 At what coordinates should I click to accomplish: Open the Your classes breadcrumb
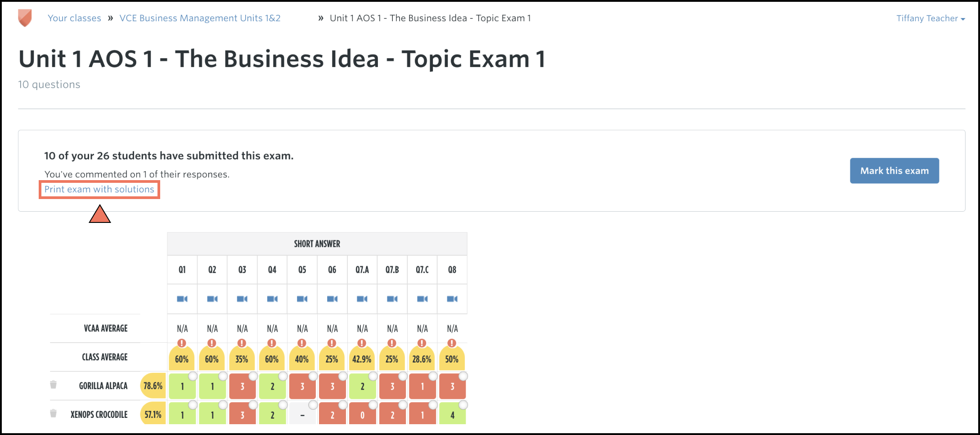click(74, 18)
